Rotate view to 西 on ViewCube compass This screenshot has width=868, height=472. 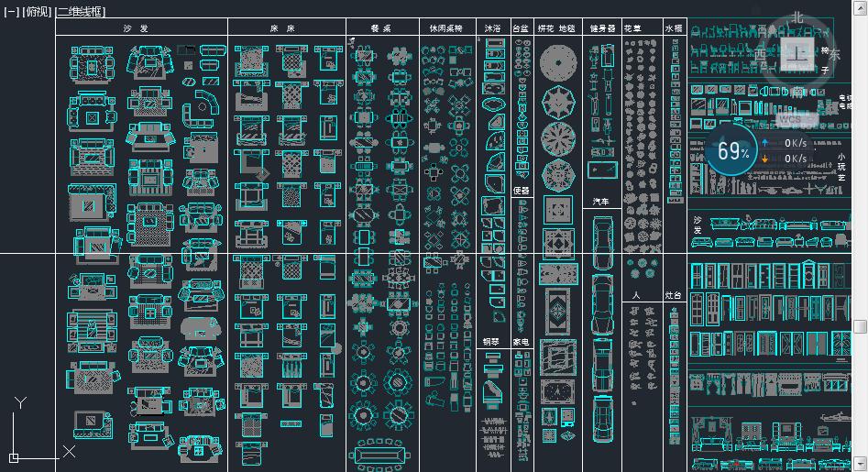(760, 54)
